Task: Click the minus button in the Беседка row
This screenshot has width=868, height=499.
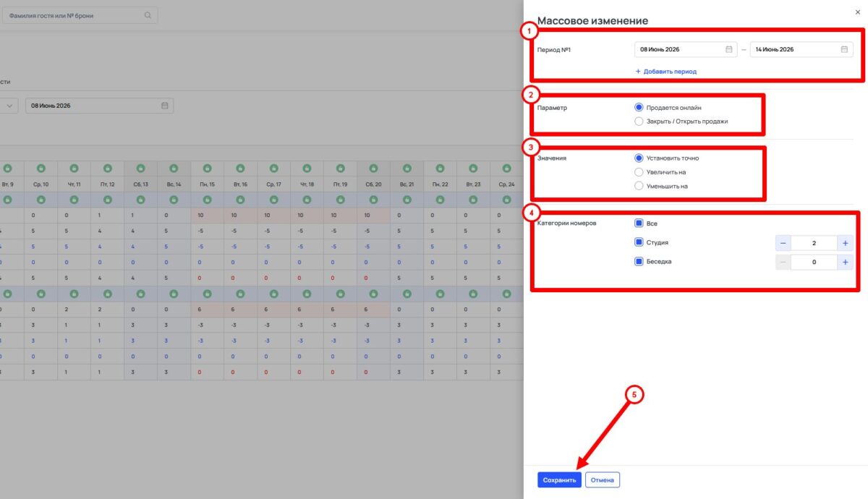Action: (x=783, y=263)
